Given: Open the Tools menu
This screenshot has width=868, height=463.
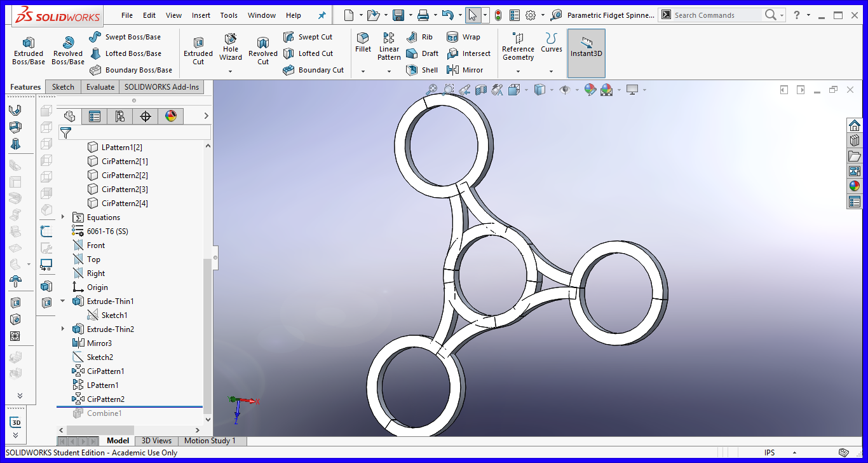Looking at the screenshot, I should coord(229,15).
